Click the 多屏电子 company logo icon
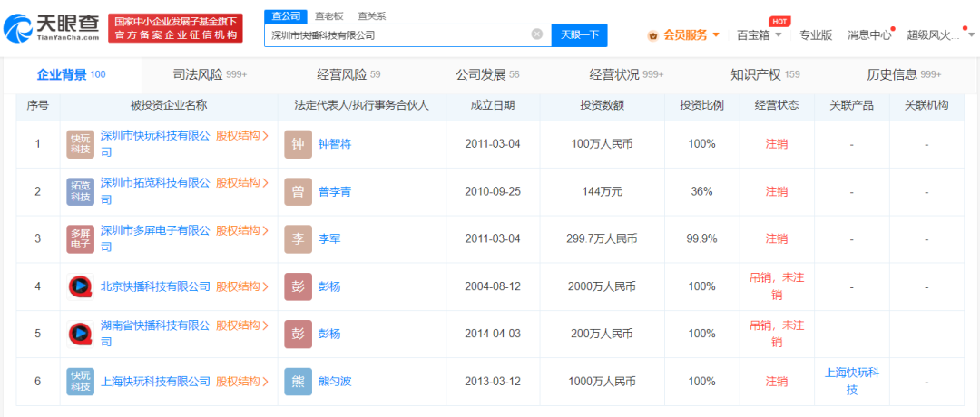Image resolution: width=980 pixels, height=417 pixels. (x=80, y=239)
